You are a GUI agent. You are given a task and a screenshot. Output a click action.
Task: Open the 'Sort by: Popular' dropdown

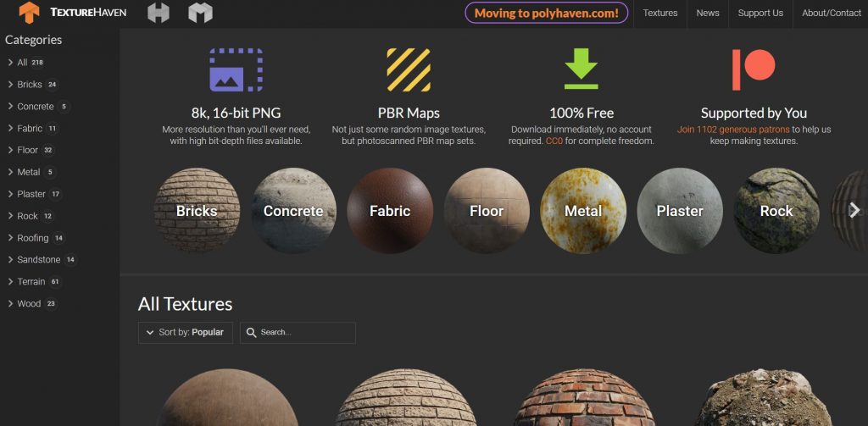click(x=186, y=333)
